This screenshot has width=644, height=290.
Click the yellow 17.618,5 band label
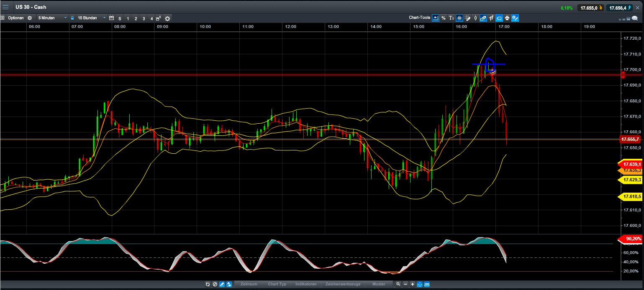(631, 196)
